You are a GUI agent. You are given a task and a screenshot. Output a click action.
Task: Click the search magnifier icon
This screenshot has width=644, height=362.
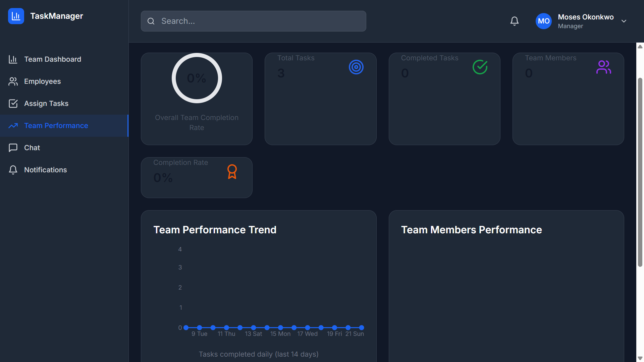click(151, 21)
